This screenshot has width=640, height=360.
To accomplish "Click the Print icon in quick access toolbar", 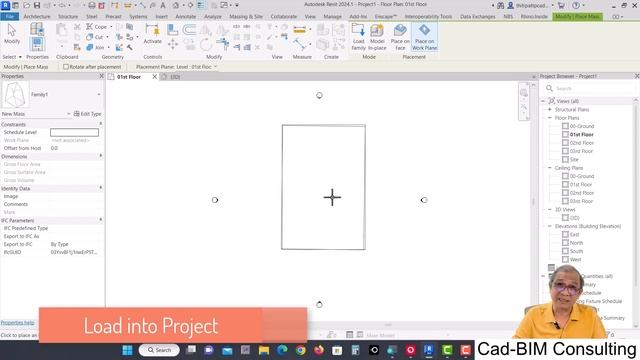I will [x=92, y=5].
